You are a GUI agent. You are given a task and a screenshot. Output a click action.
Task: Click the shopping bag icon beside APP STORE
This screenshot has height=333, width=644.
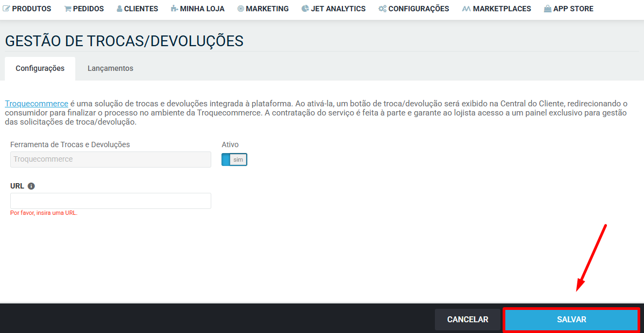point(547,9)
